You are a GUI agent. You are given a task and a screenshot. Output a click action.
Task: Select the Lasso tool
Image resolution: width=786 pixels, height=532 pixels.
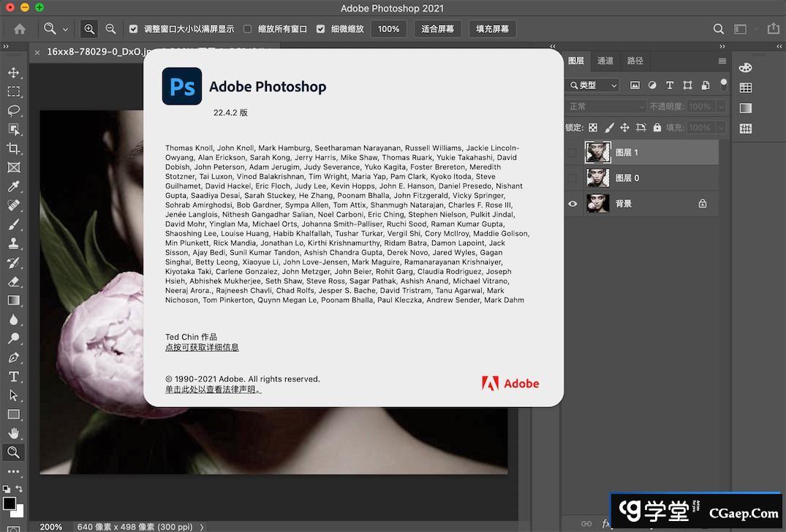pyautogui.click(x=13, y=110)
